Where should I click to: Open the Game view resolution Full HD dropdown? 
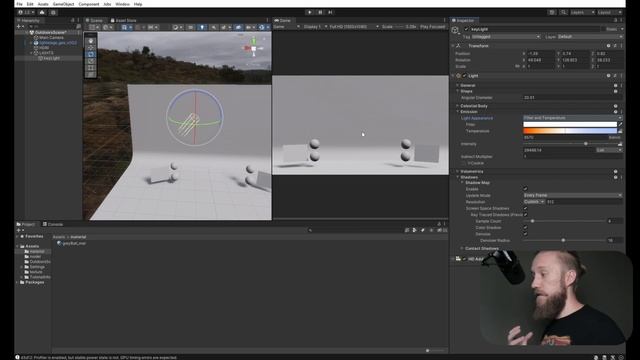[354, 27]
